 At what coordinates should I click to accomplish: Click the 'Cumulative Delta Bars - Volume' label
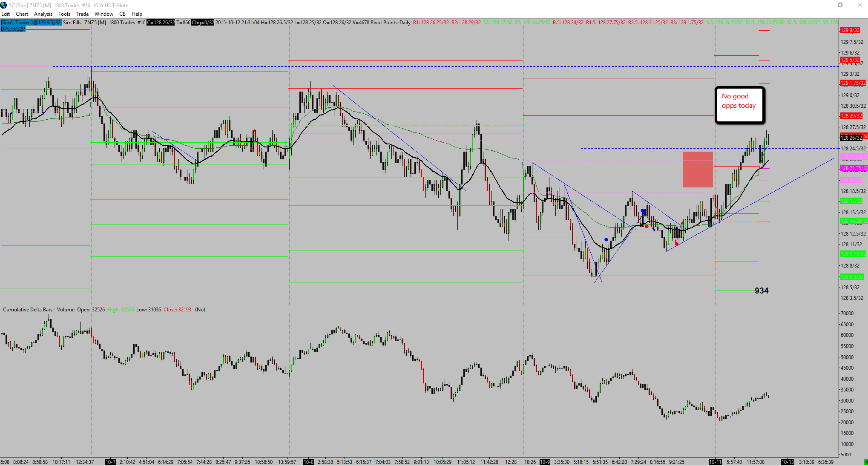tap(39, 310)
